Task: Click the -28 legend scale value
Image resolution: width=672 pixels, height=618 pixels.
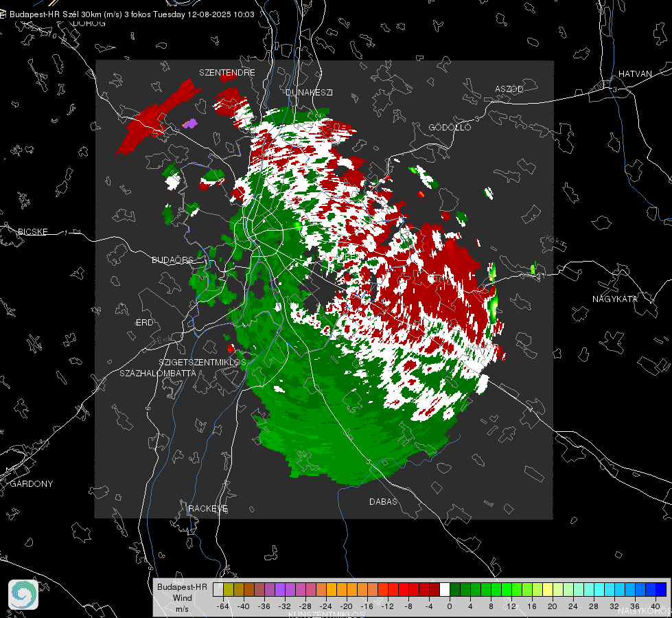Action: click(305, 606)
